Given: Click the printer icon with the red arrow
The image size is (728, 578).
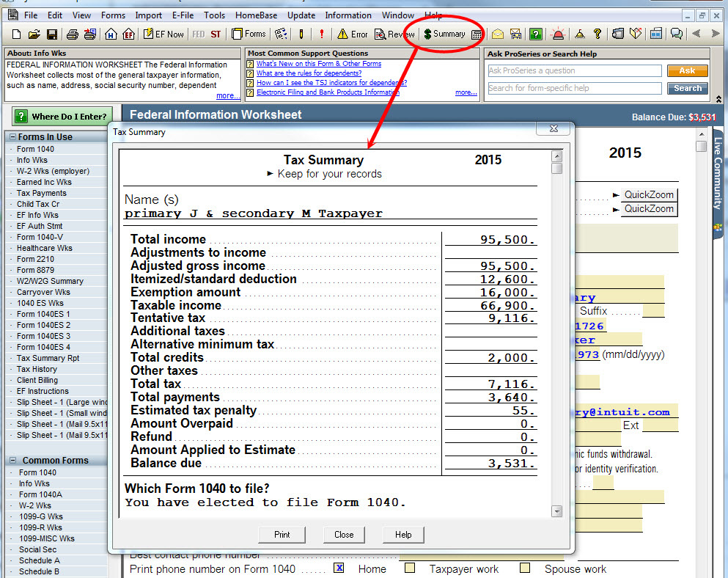Looking at the screenshot, I should 90,34.
